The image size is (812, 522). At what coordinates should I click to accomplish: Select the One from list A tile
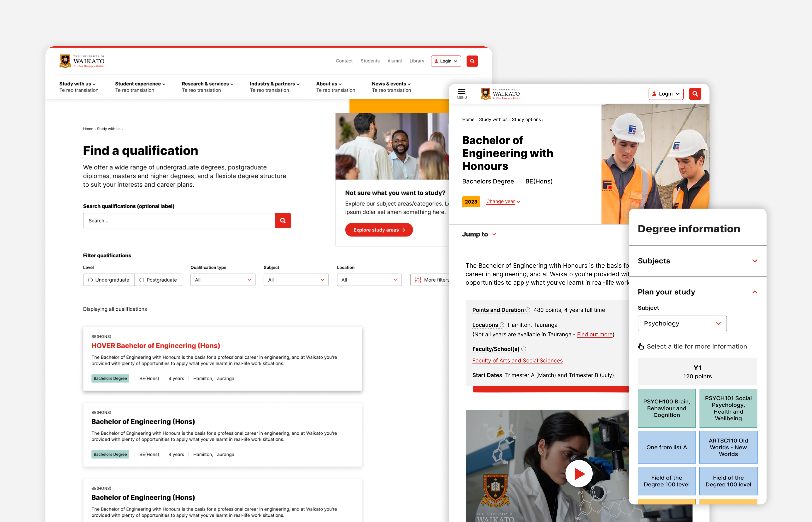click(667, 447)
